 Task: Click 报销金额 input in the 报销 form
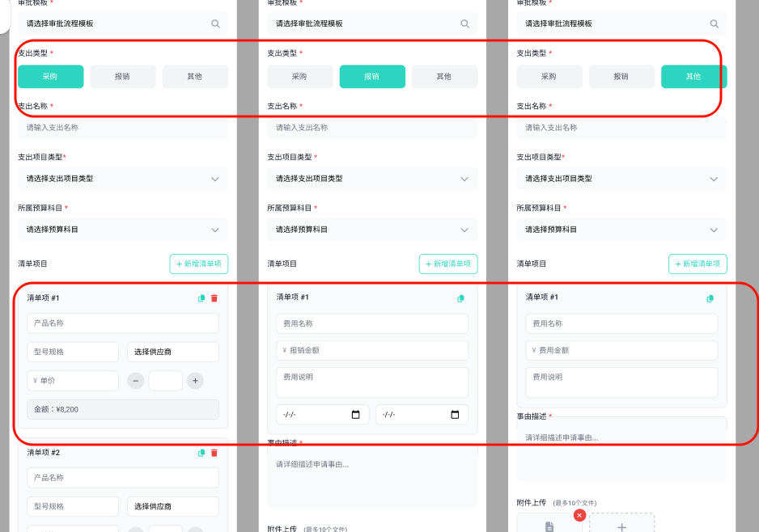coord(372,350)
